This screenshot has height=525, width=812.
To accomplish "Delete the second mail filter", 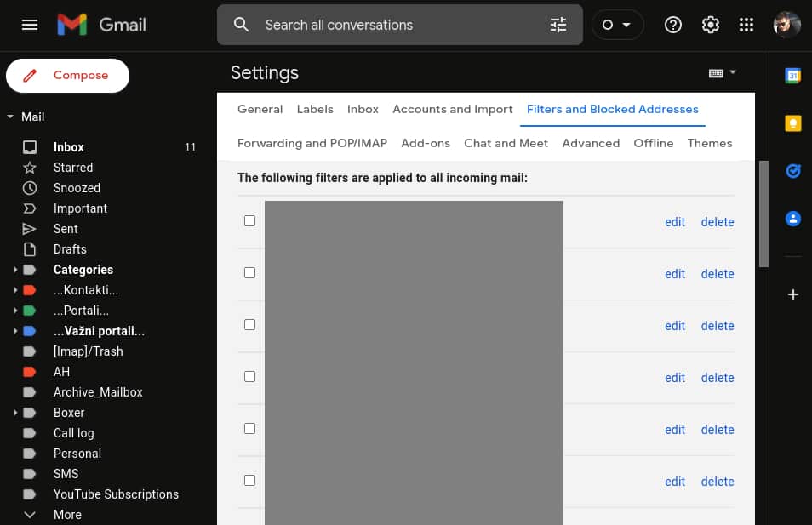I will (x=717, y=273).
